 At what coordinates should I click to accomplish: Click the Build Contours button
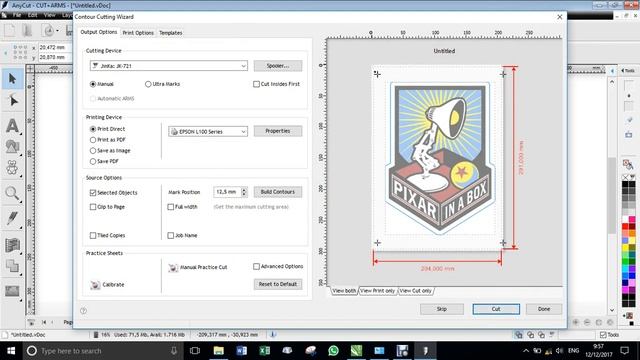(x=278, y=192)
